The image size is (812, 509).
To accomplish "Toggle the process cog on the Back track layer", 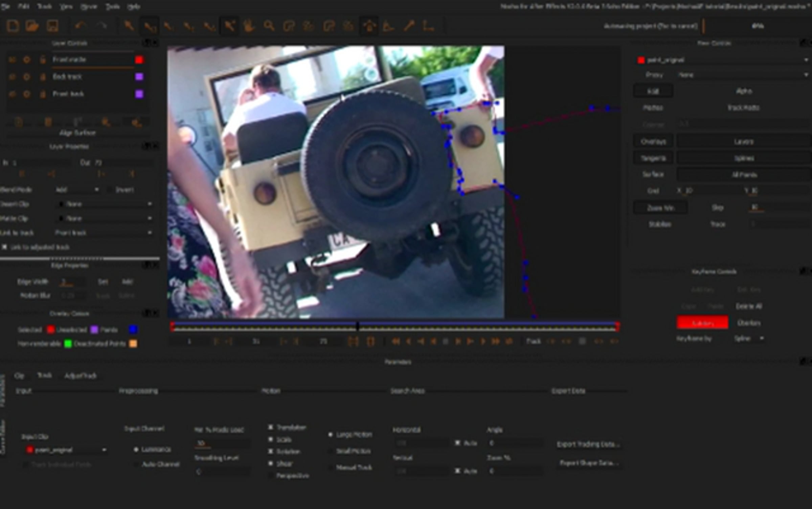I will click(27, 77).
